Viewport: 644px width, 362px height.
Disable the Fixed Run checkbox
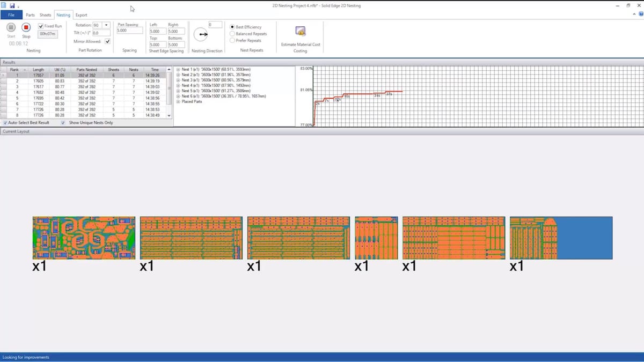point(41,26)
